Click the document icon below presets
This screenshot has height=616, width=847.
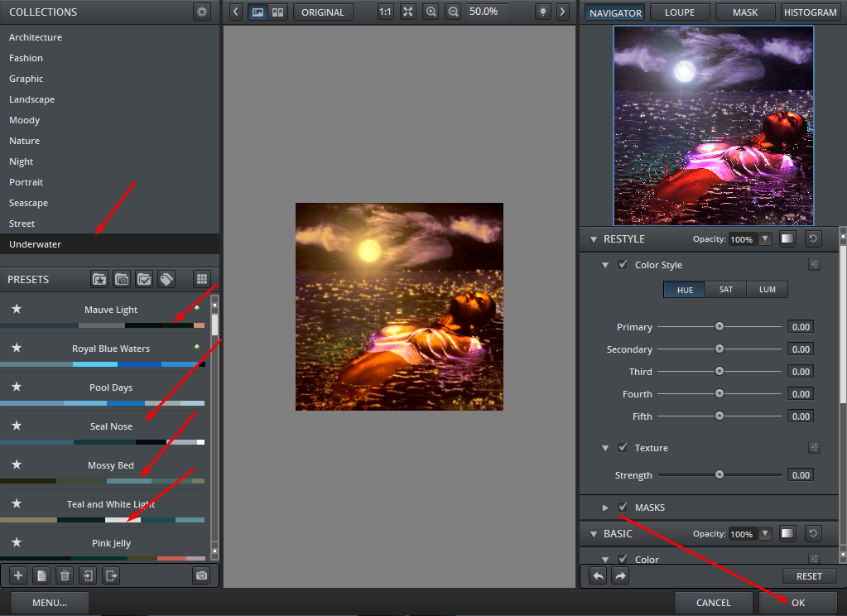[x=41, y=575]
